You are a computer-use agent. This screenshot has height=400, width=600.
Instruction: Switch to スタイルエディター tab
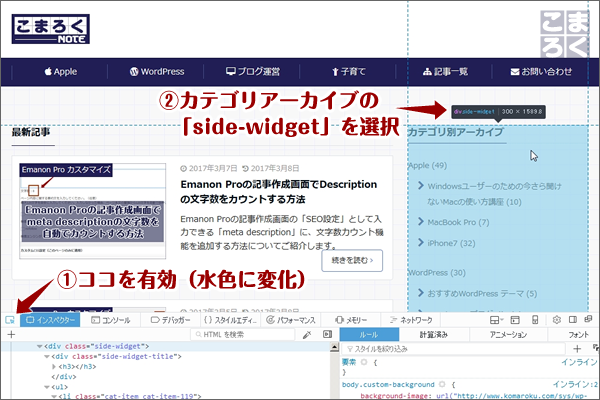(x=230, y=320)
